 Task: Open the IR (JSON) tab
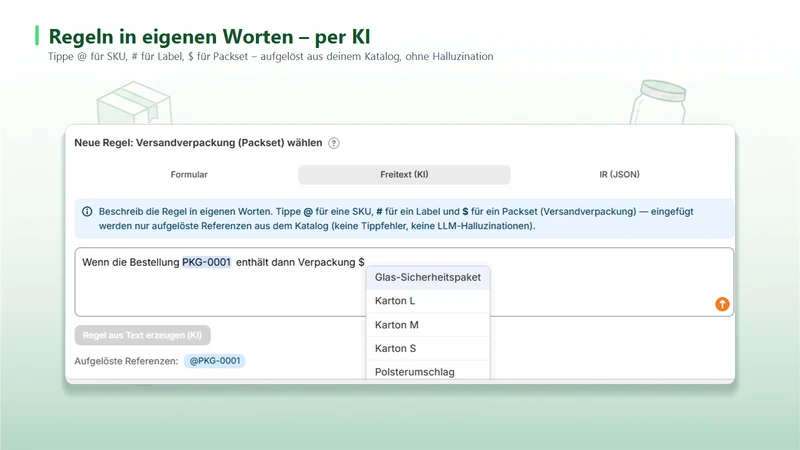(619, 174)
